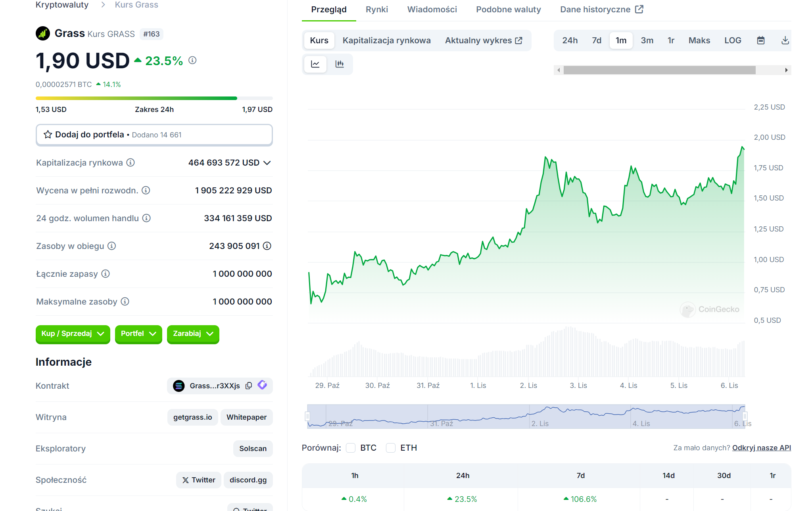Enable ETH comparison checkbox

click(x=391, y=448)
